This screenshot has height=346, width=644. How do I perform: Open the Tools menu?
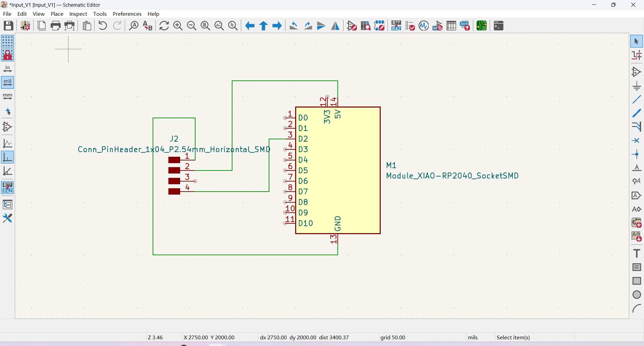(100, 14)
